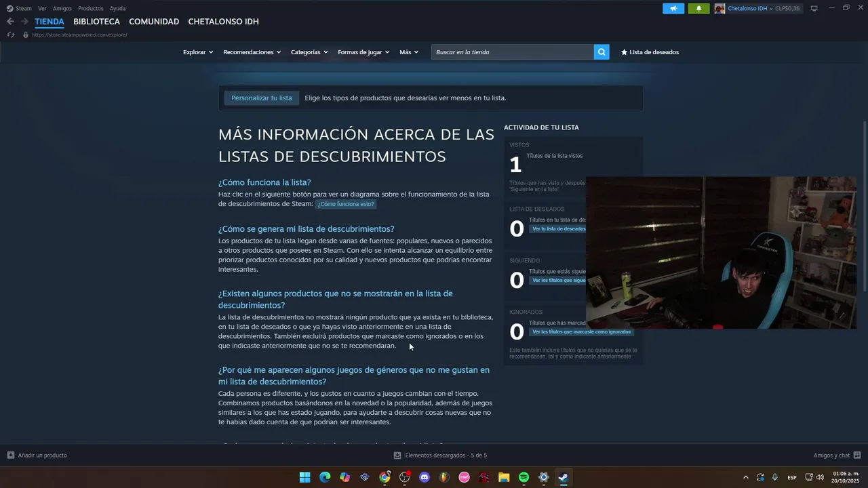868x488 pixels.
Task: Open the Ver menu
Action: (42, 8)
